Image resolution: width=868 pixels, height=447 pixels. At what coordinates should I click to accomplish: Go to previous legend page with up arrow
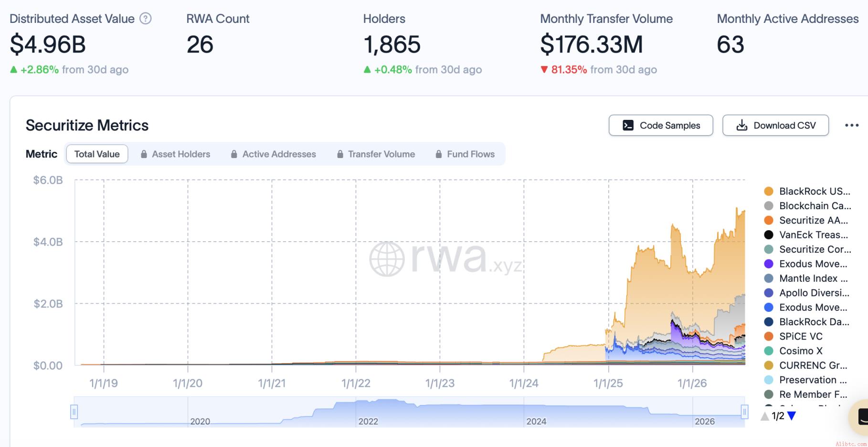[x=765, y=416]
